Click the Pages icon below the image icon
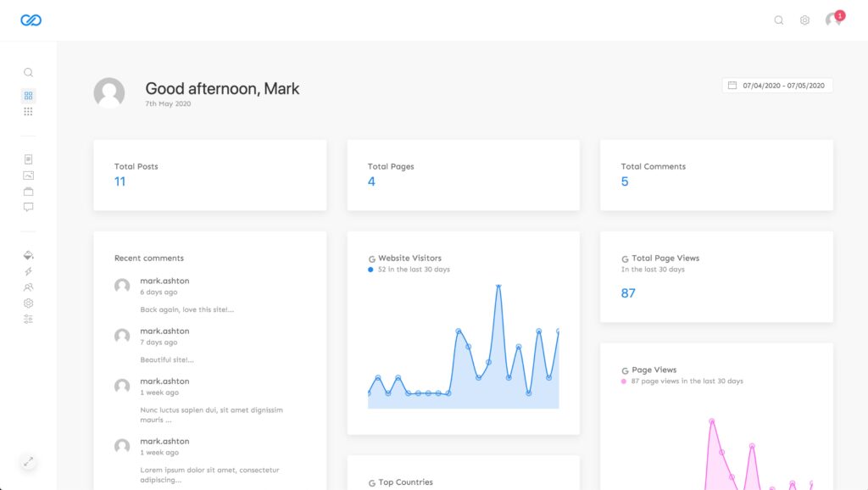Image resolution: width=868 pixels, height=490 pixels. tap(28, 192)
